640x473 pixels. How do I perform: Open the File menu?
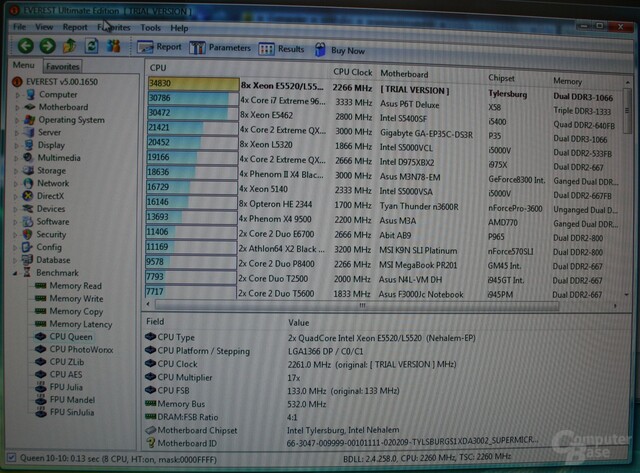click(x=19, y=27)
